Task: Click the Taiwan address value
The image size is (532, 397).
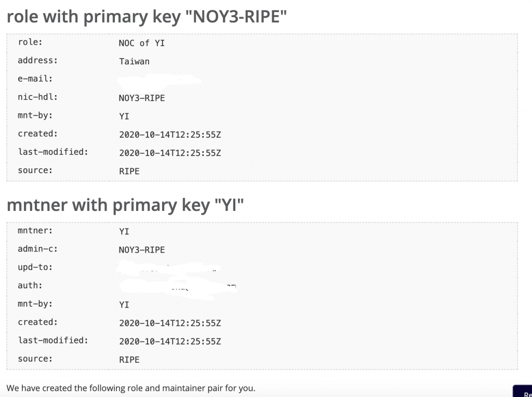Action: click(x=135, y=61)
